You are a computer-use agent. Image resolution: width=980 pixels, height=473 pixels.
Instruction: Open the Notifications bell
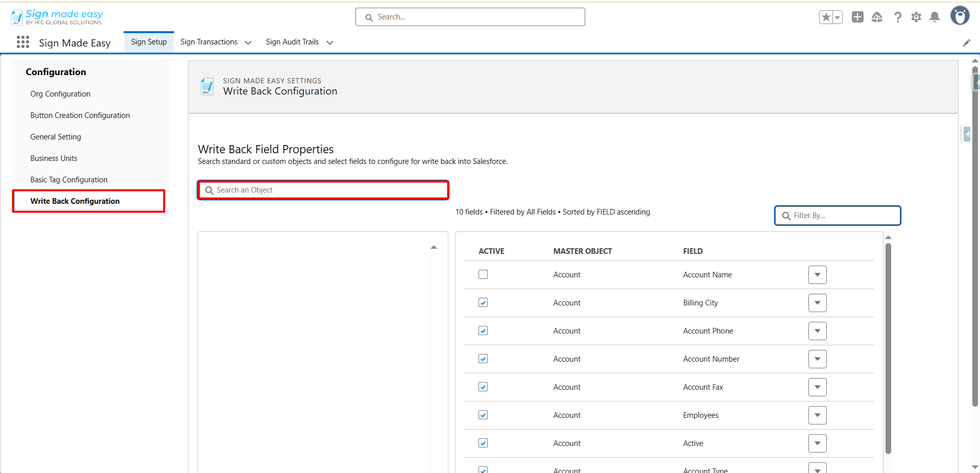pos(935,17)
